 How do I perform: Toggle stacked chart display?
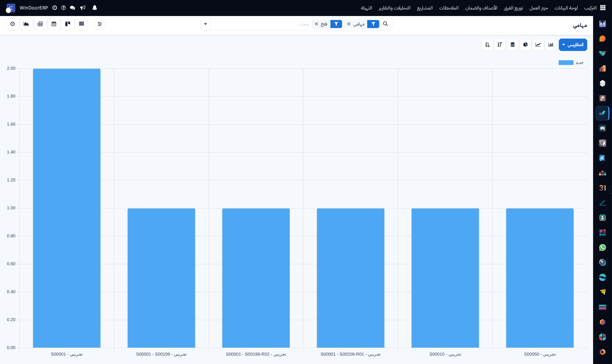click(512, 45)
